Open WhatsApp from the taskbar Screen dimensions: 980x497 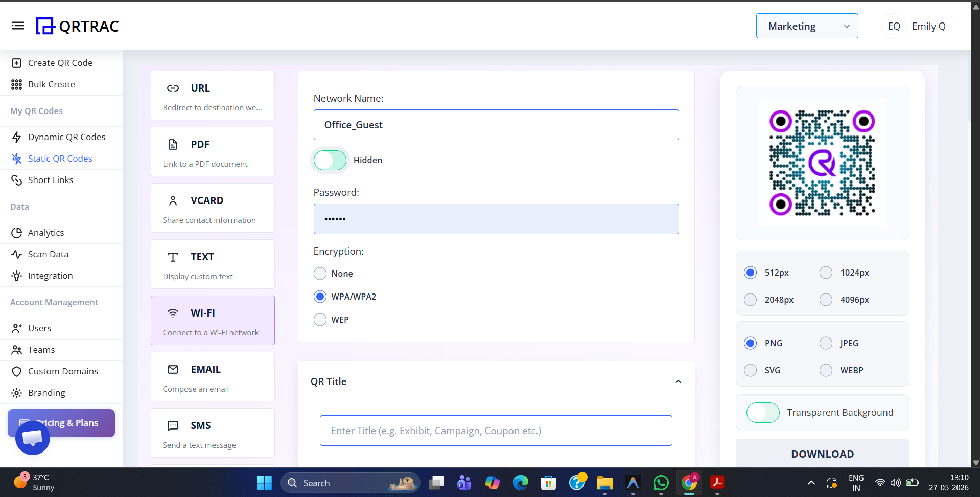pyautogui.click(x=661, y=483)
